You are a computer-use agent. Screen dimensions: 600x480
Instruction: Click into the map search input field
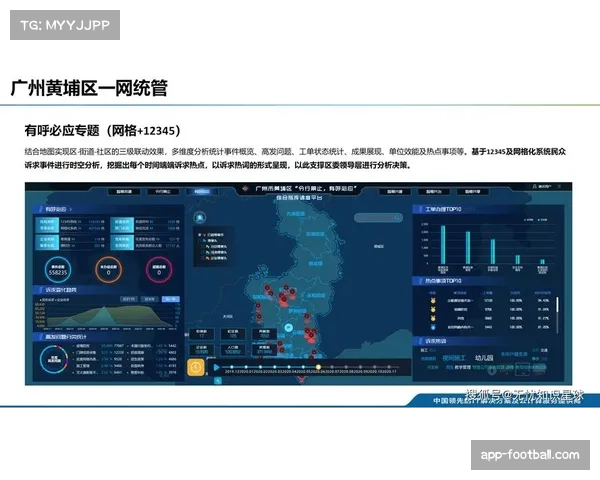(378, 218)
